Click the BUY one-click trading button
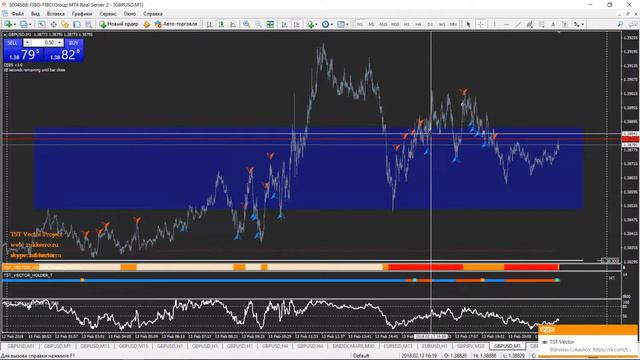 point(73,43)
